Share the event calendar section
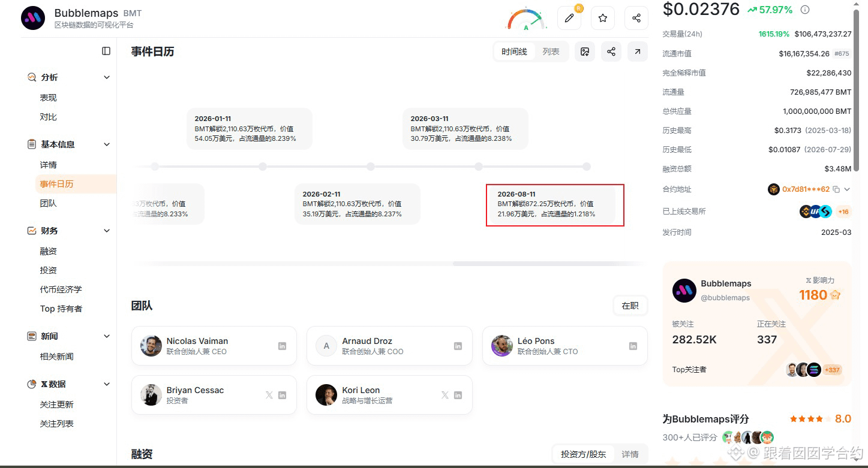 pos(611,52)
